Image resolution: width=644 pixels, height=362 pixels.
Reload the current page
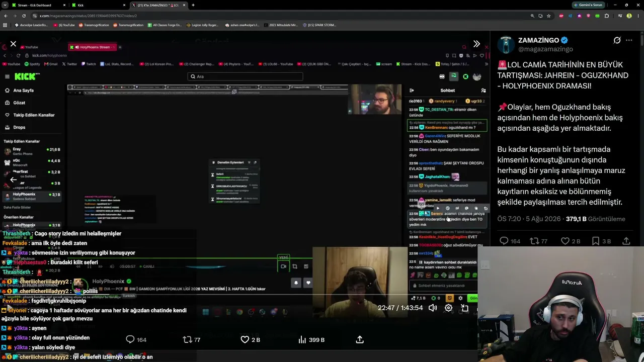tap(25, 16)
